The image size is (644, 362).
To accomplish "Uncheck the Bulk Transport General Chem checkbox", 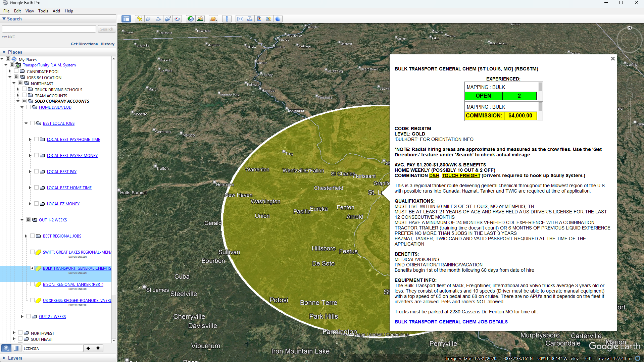I will [33, 268].
